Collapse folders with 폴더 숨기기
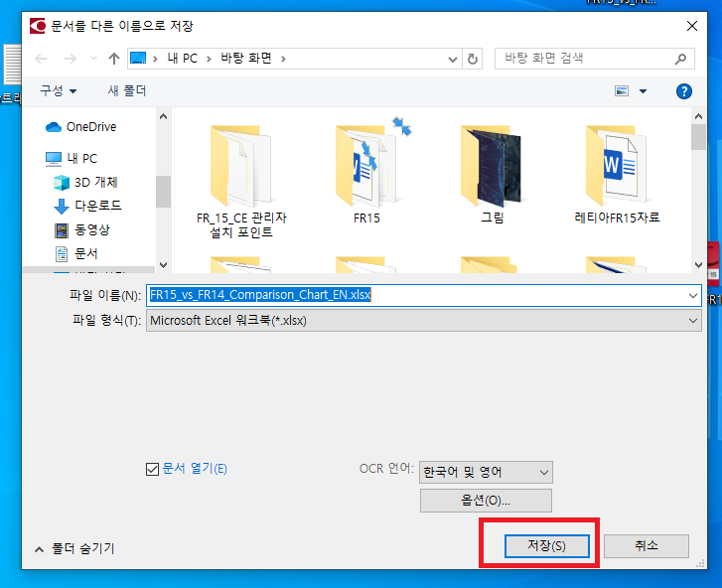Image resolution: width=722 pixels, height=588 pixels. pyautogui.click(x=75, y=549)
